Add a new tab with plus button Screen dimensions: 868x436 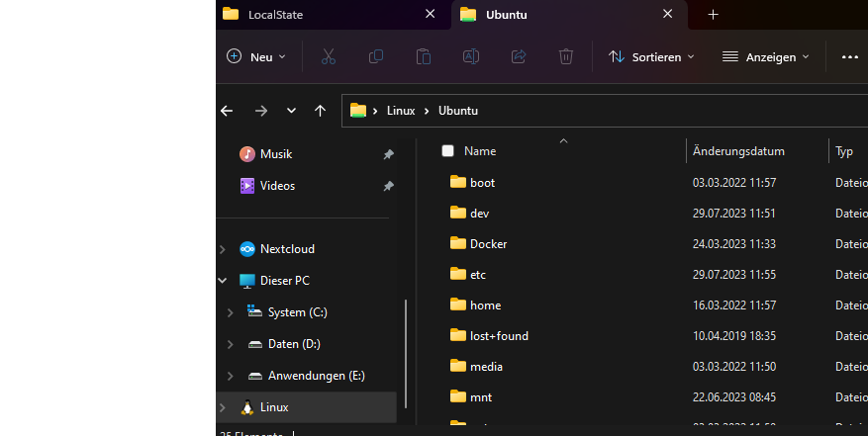pyautogui.click(x=713, y=15)
